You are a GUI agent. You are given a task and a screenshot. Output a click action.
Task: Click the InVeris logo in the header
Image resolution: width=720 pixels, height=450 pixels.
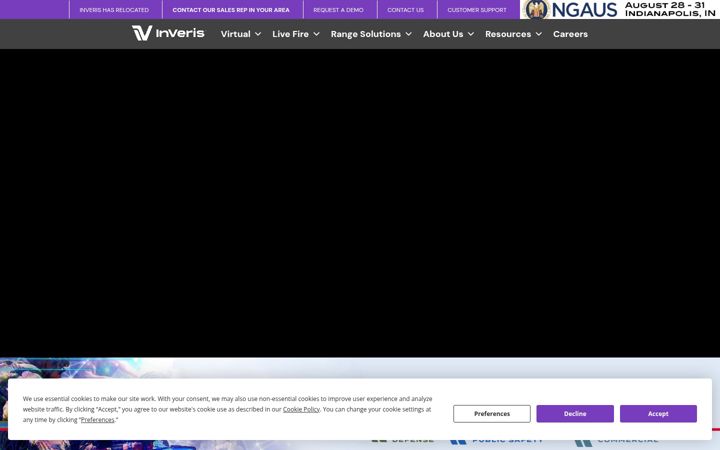(x=168, y=33)
